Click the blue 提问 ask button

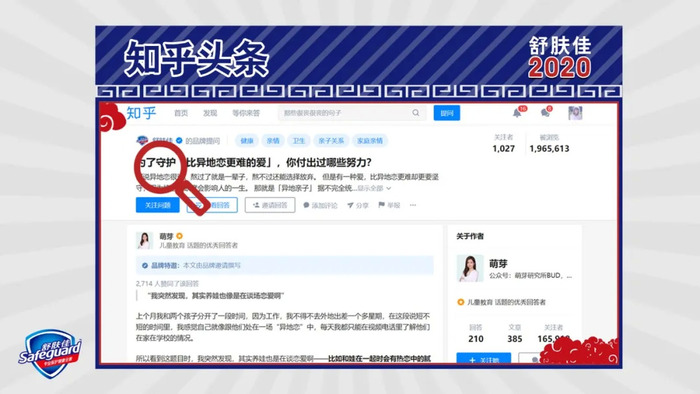pyautogui.click(x=447, y=113)
